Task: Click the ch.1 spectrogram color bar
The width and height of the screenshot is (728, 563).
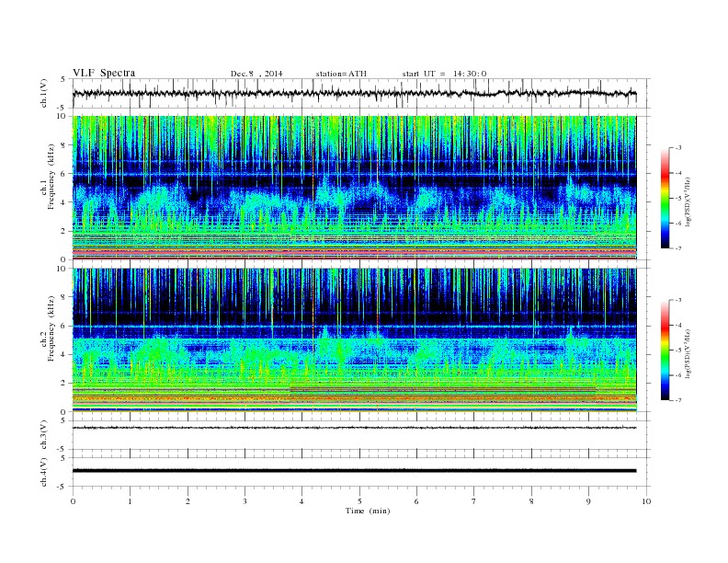Action: pyautogui.click(x=665, y=198)
